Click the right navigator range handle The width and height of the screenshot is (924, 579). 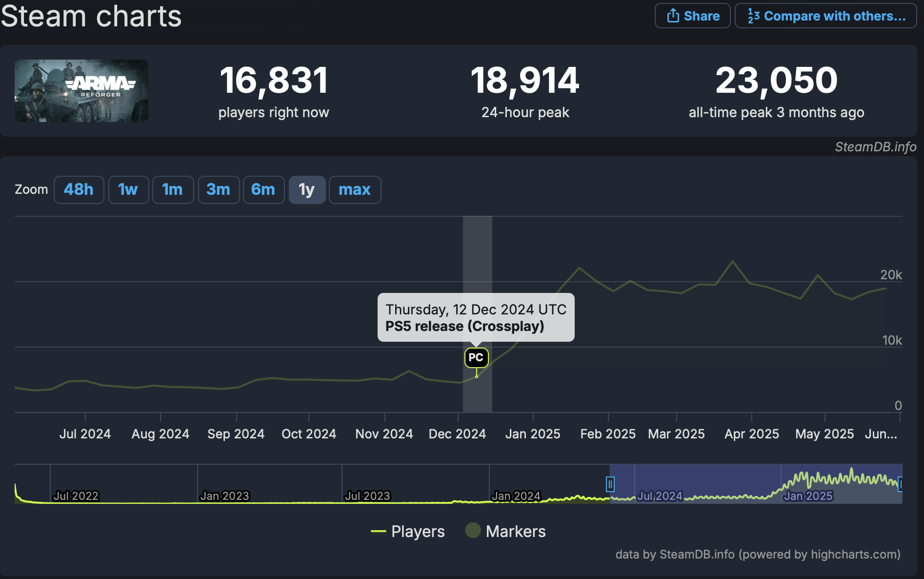tap(900, 484)
